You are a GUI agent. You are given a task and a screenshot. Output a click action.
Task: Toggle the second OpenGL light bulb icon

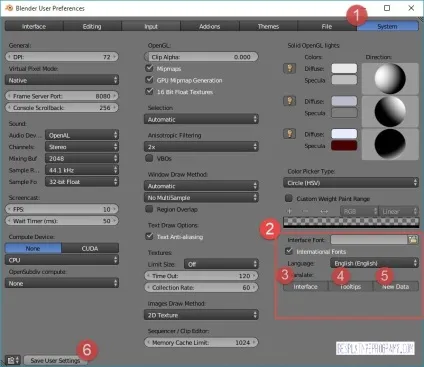(x=289, y=101)
